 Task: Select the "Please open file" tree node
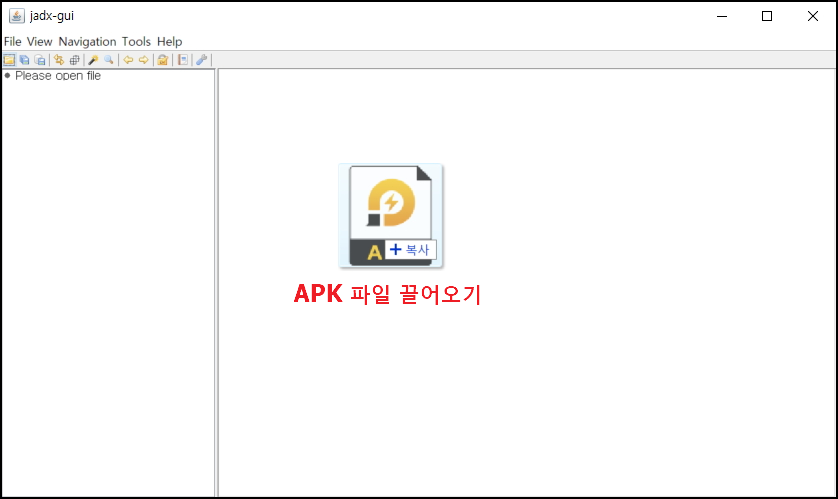[58, 76]
